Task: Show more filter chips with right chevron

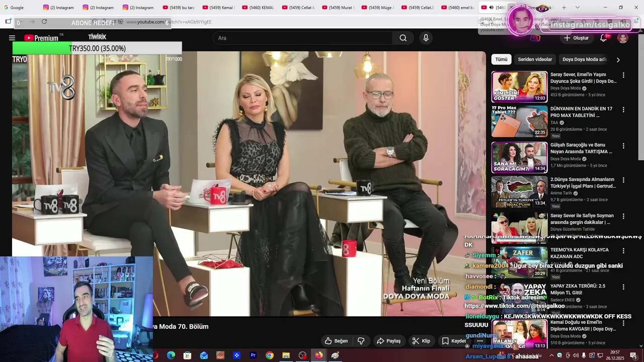Action: coord(618,60)
